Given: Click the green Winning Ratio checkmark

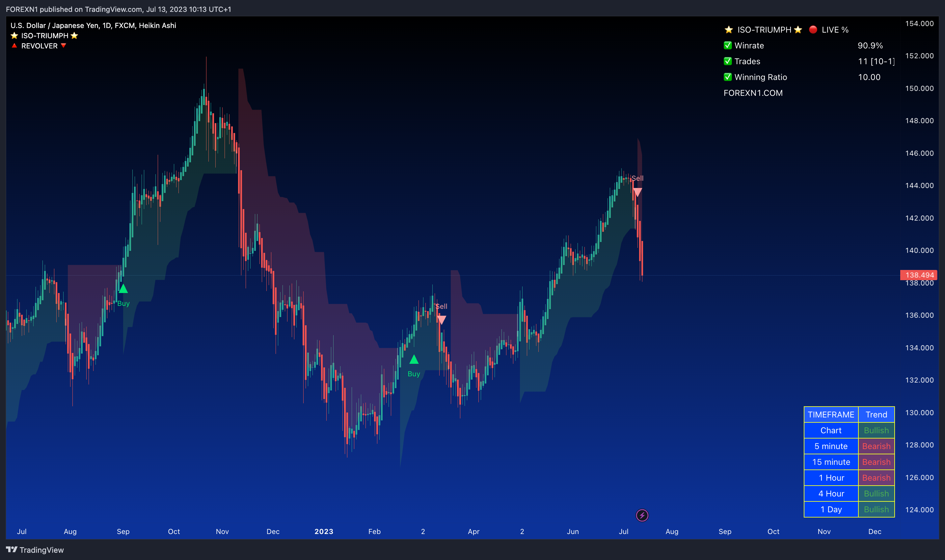Looking at the screenshot, I should pos(728,77).
